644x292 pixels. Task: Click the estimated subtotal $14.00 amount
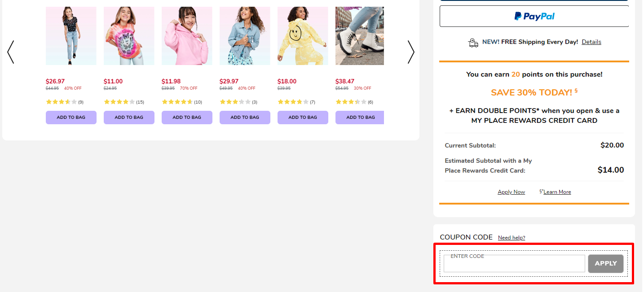click(611, 170)
